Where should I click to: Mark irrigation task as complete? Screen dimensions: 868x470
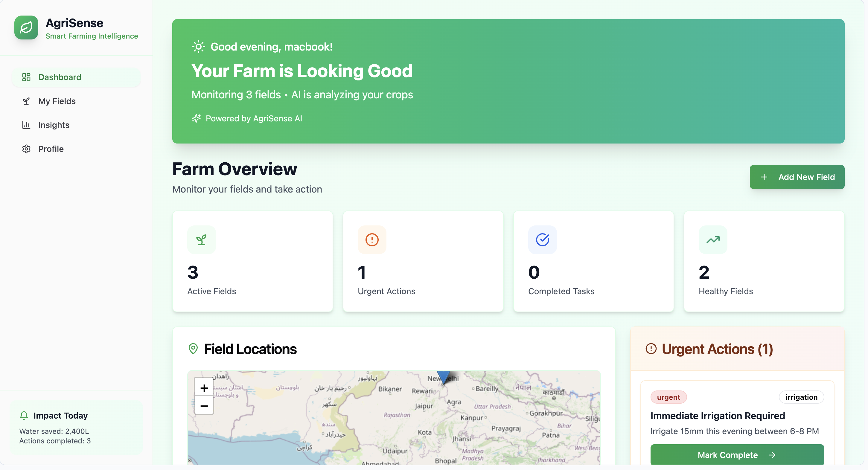point(737,455)
